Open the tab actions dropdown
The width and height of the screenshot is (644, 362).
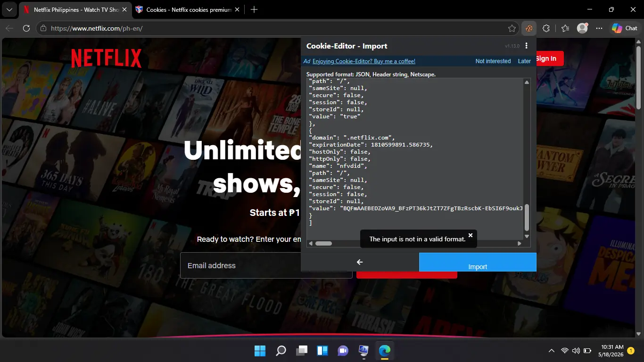click(x=9, y=9)
